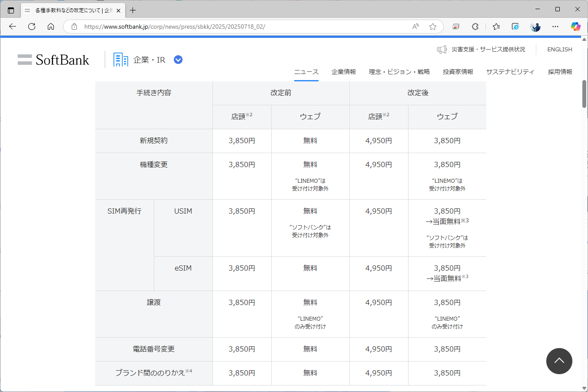This screenshot has height=392, width=588.
Task: Open the favorites hub
Action: [496, 27]
